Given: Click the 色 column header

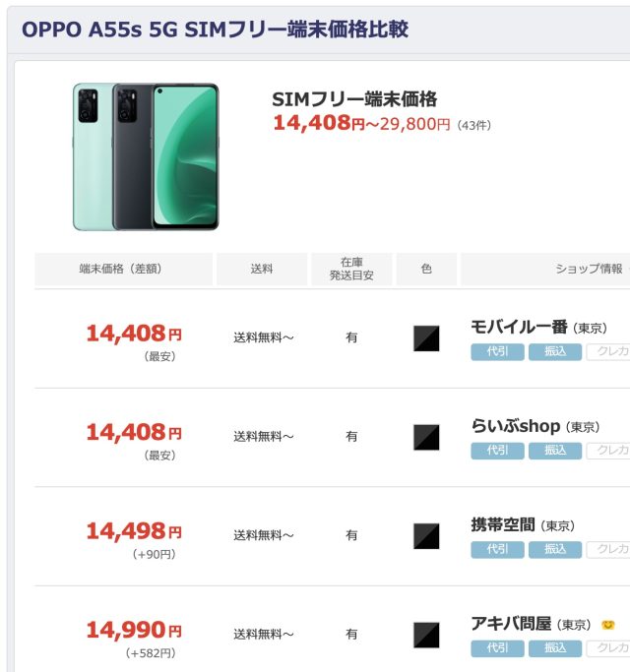Looking at the screenshot, I should [426, 269].
